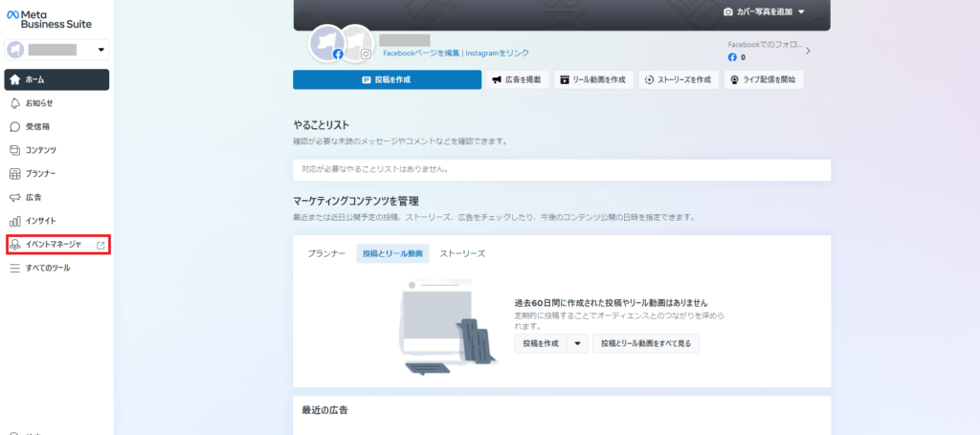The height and width of the screenshot is (435, 980).
Task: Select the 投稿とリール動画 tab
Action: pos(392,253)
